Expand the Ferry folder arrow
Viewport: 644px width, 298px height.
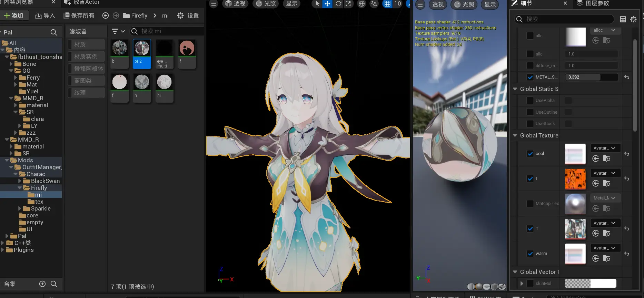coord(16,78)
